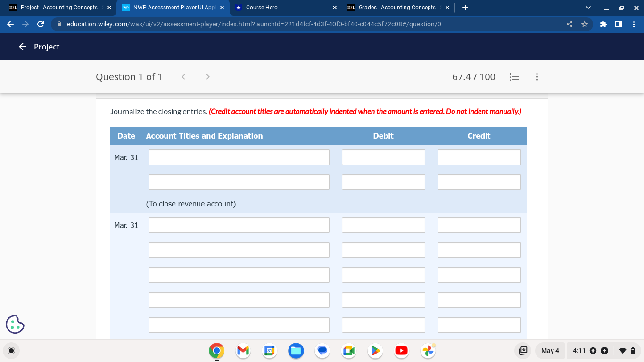The height and width of the screenshot is (362, 644).
Task: Click the first Debit amount input field
Action: [x=383, y=157]
